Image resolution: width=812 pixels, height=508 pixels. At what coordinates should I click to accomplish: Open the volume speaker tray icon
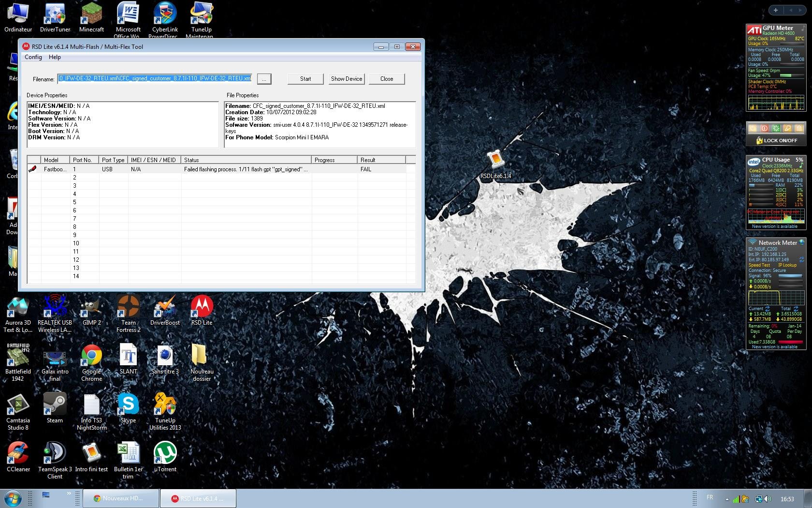768,499
